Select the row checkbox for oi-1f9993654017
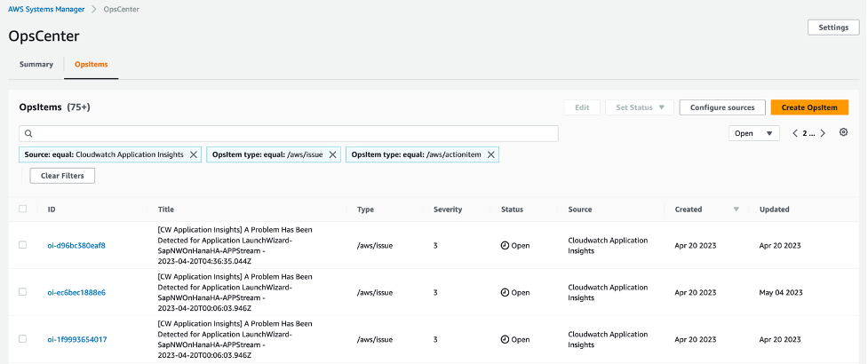 tap(23, 339)
